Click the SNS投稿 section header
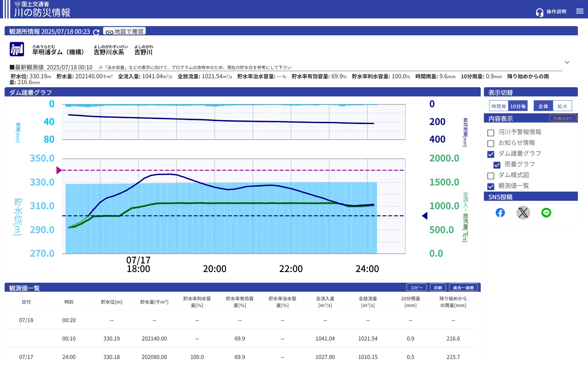The image size is (588, 366). [531, 197]
